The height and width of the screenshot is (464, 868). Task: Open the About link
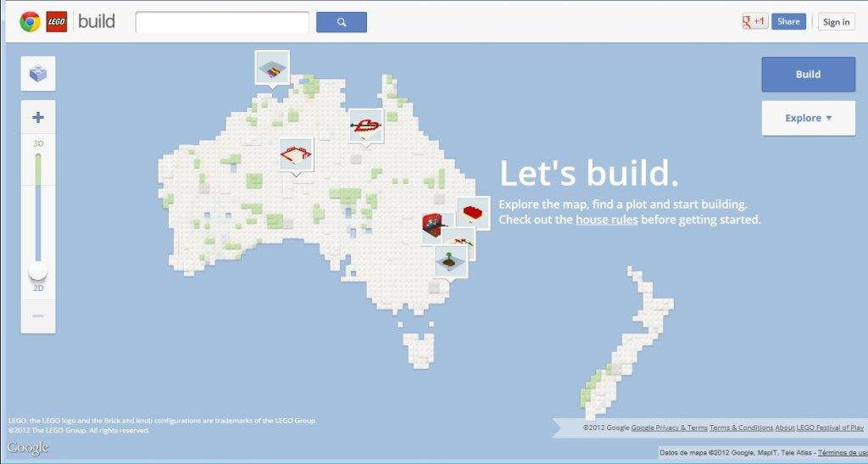(784, 428)
